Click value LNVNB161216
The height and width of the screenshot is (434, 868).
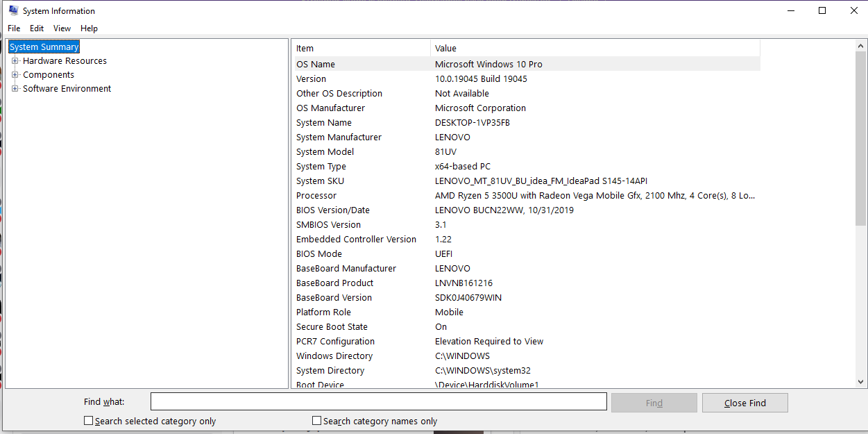(463, 283)
